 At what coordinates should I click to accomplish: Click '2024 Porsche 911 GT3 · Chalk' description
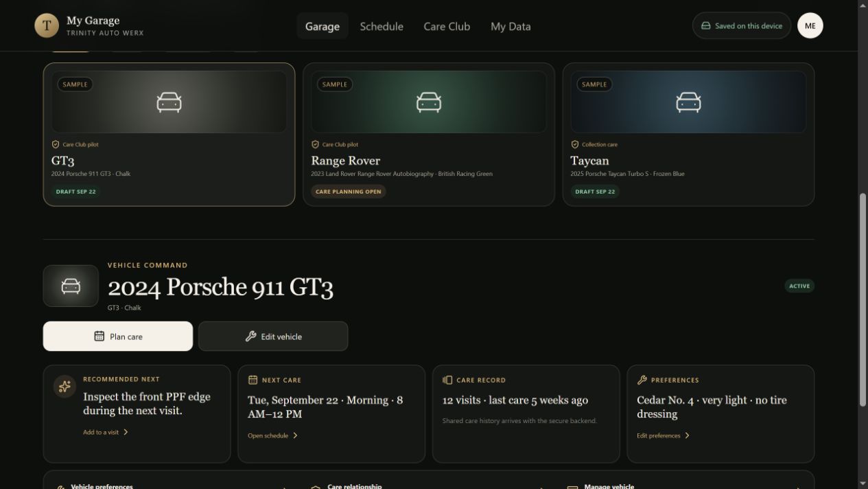pos(91,174)
